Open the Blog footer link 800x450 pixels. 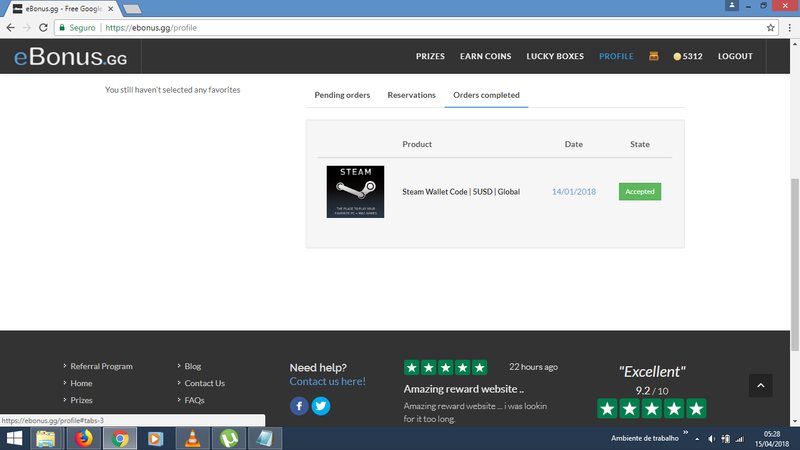[x=192, y=366]
